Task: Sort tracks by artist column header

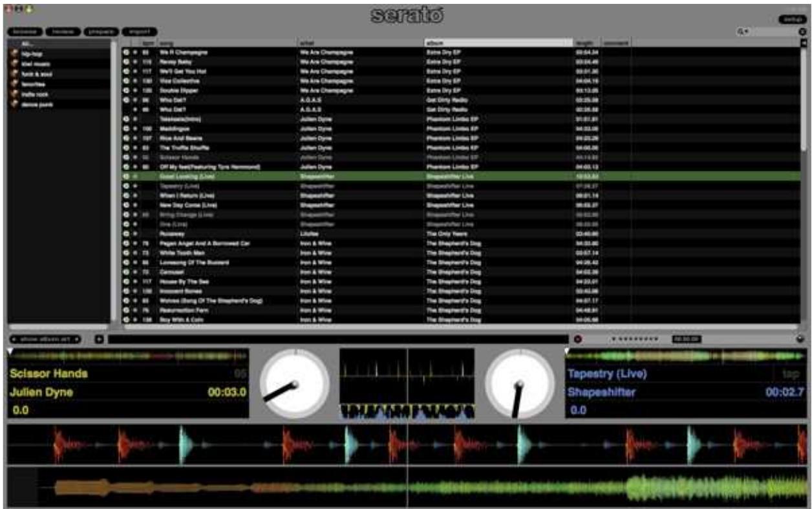Action: pos(360,43)
